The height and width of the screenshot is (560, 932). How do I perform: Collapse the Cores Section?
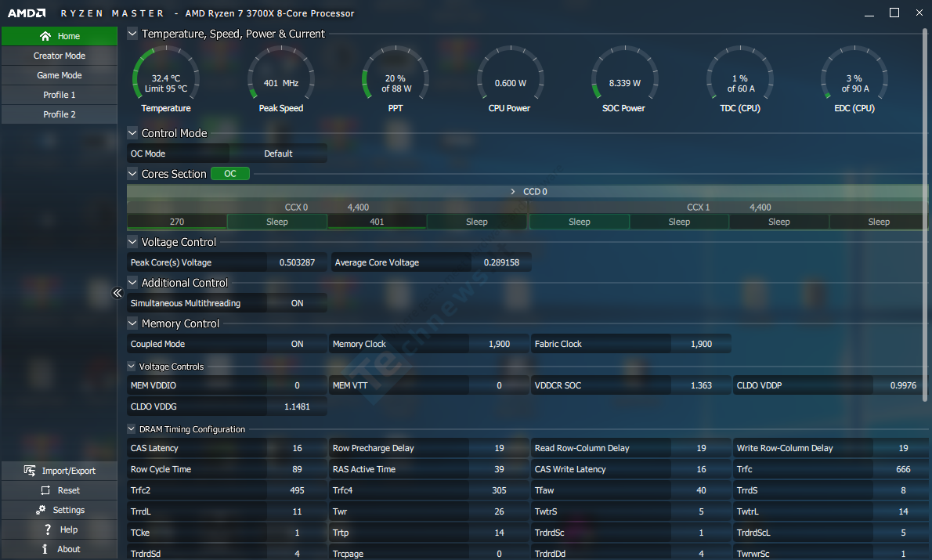point(132,174)
